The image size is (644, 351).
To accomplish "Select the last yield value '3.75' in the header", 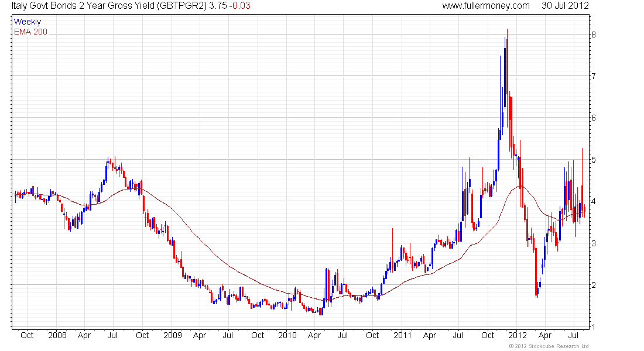I will [x=218, y=6].
